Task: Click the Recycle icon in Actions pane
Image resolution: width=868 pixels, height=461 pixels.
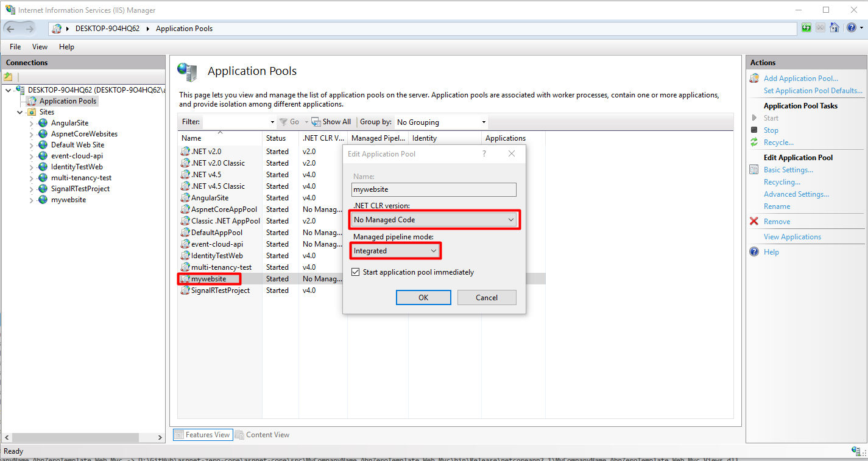Action: pos(754,143)
